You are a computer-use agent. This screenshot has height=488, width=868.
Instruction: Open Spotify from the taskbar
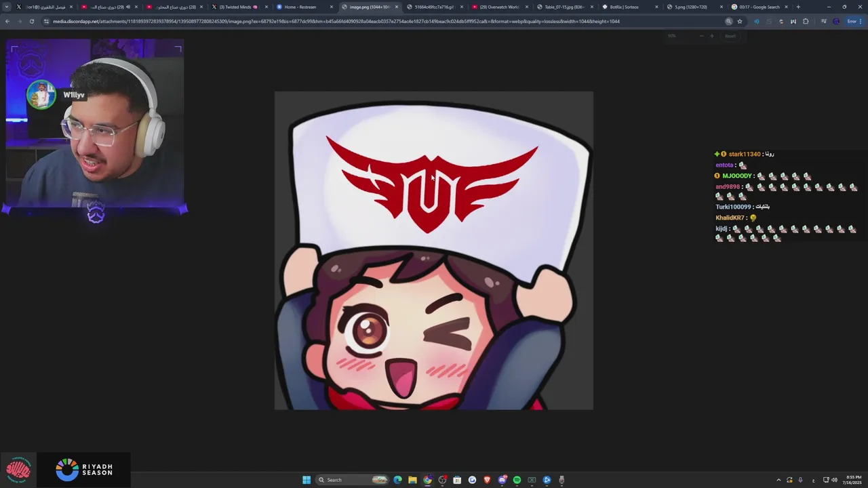[x=517, y=480]
